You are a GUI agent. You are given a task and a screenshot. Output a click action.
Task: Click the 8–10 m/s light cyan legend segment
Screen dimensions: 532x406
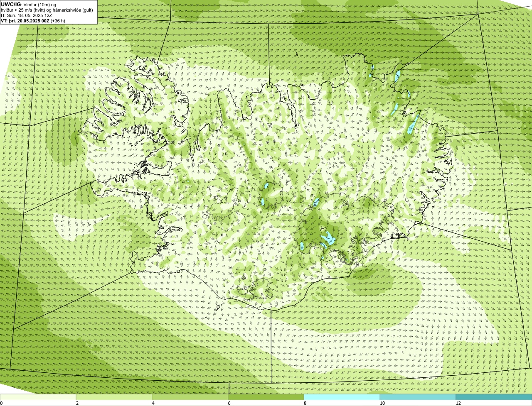coord(342,397)
